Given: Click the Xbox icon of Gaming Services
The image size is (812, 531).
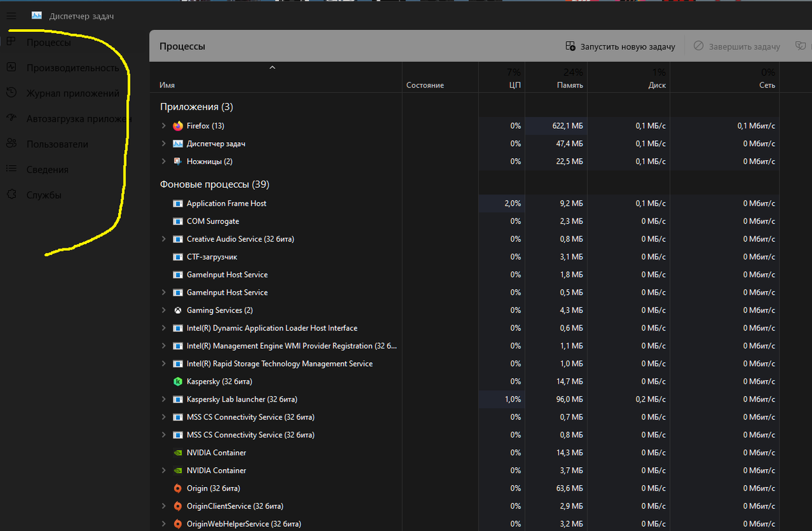Looking at the screenshot, I should pos(177,310).
